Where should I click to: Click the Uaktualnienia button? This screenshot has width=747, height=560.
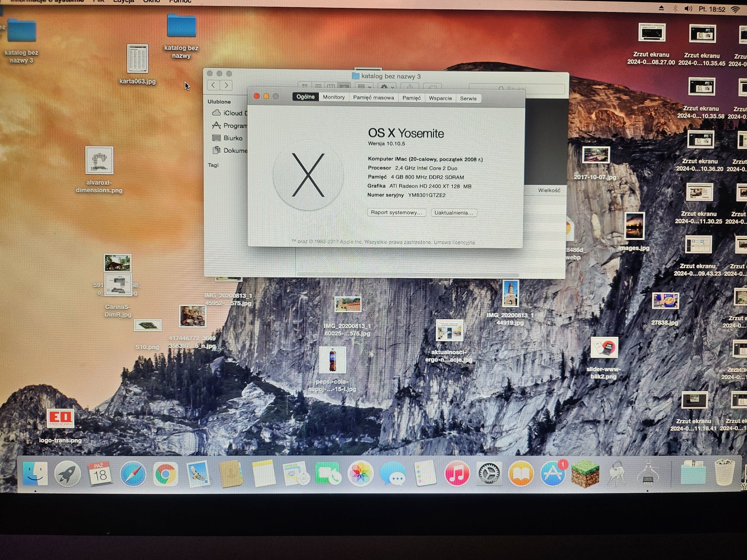(453, 213)
